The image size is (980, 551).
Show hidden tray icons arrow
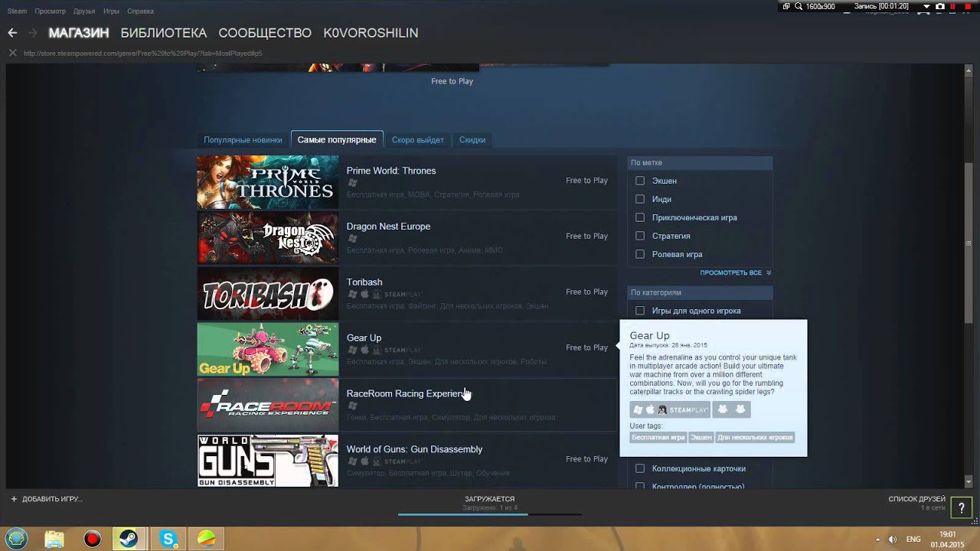pos(877,539)
